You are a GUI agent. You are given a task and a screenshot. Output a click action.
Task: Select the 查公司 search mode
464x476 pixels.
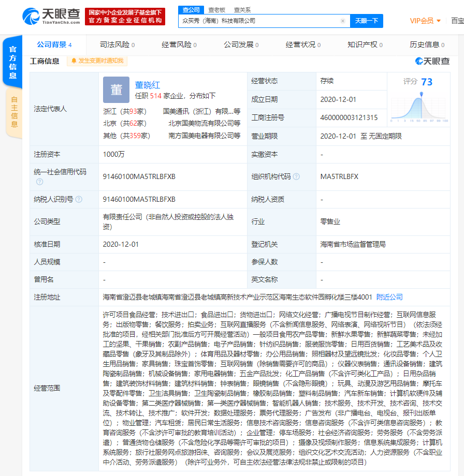pos(189,9)
